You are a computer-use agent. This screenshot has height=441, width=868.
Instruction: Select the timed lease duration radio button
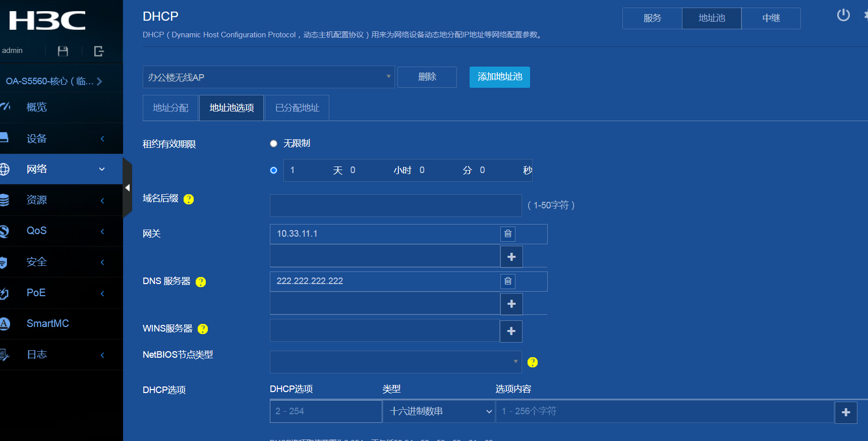point(273,171)
